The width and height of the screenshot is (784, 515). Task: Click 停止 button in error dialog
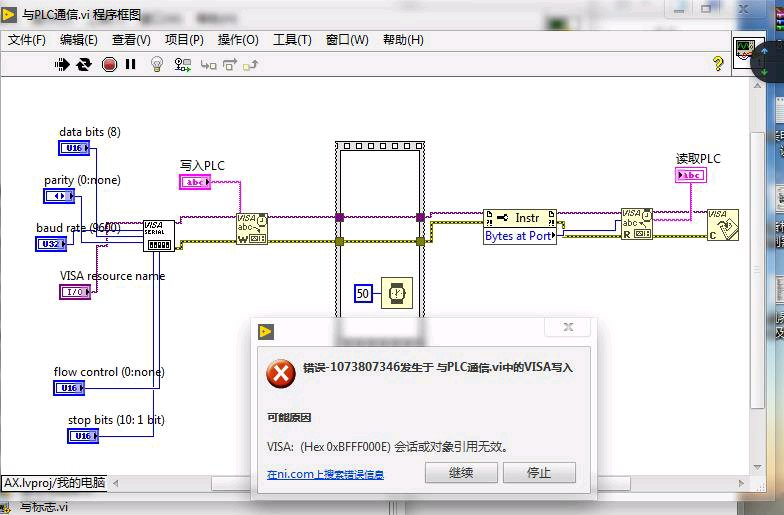click(539, 472)
